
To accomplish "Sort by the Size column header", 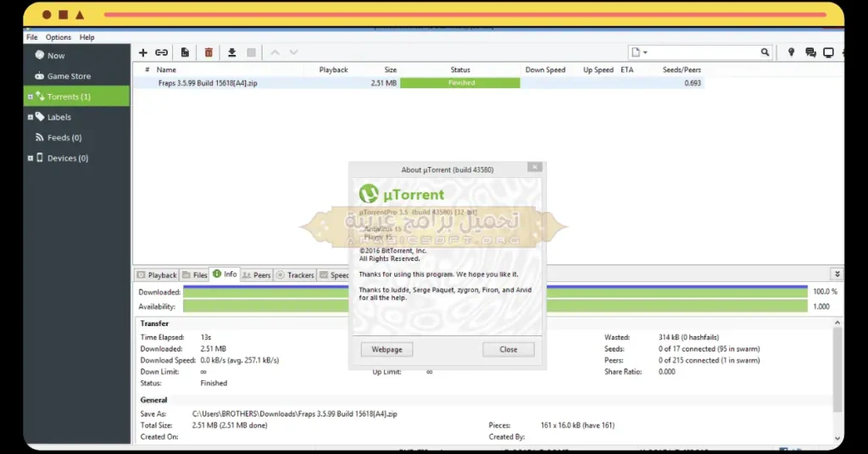I will coord(390,69).
